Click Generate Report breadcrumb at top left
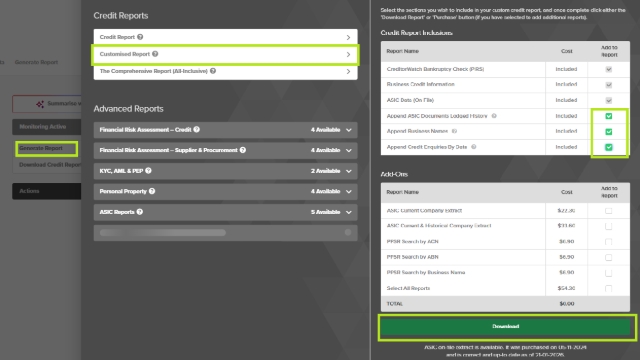The width and height of the screenshot is (640, 360). [36, 62]
